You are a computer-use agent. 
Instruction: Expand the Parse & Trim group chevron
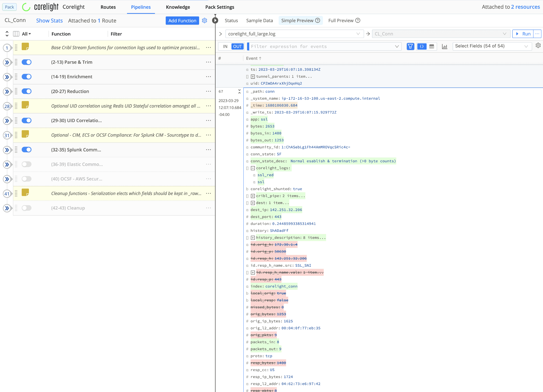tap(7, 62)
